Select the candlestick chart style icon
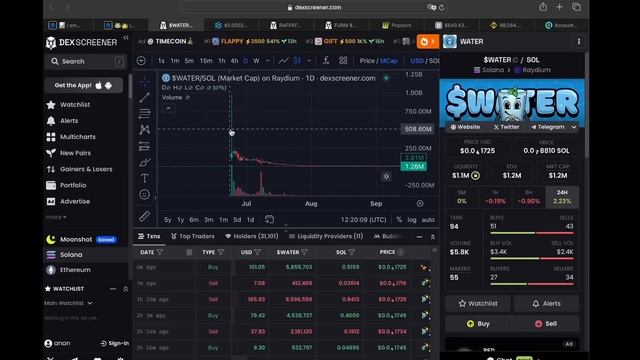 point(298,61)
